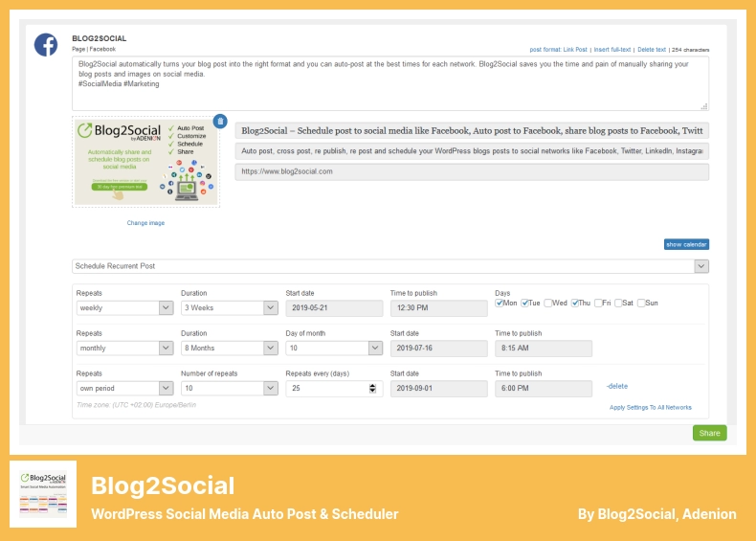The height and width of the screenshot is (541, 756).
Task: Open the Schedule Recurrent Post dropdown
Action: [x=390, y=266]
